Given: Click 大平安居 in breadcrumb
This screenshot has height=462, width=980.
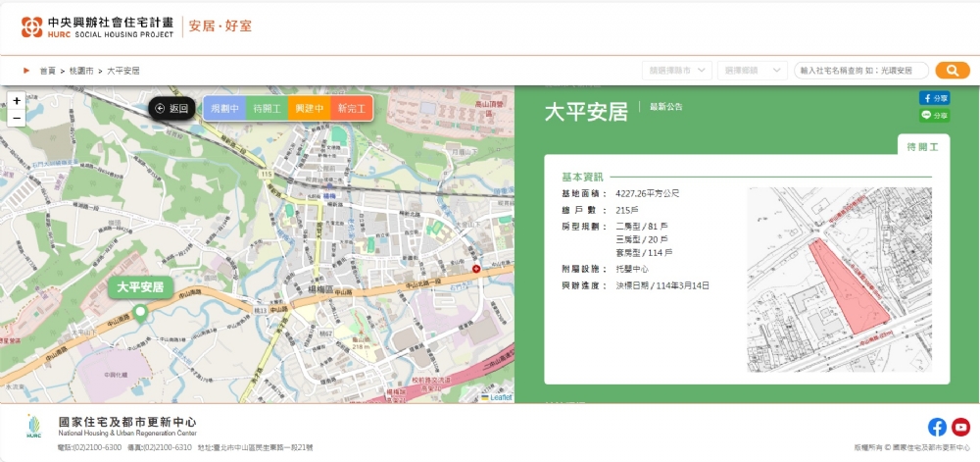Looking at the screenshot, I should [123, 72].
